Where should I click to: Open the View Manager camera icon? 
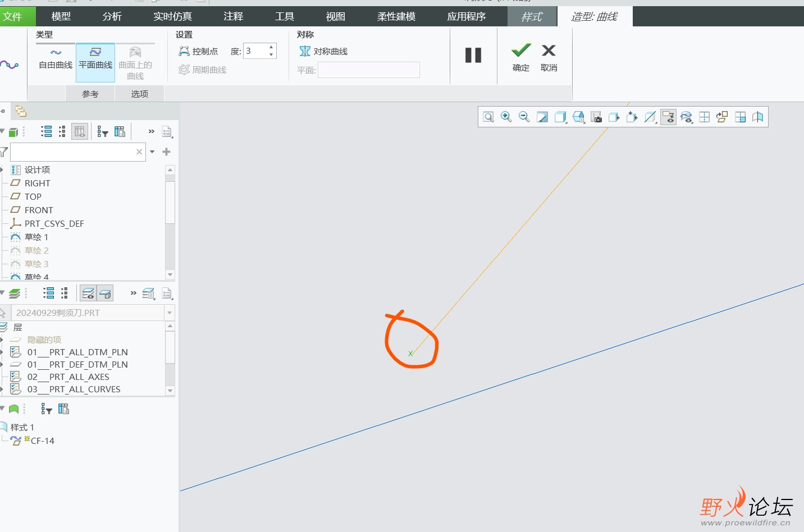596,117
